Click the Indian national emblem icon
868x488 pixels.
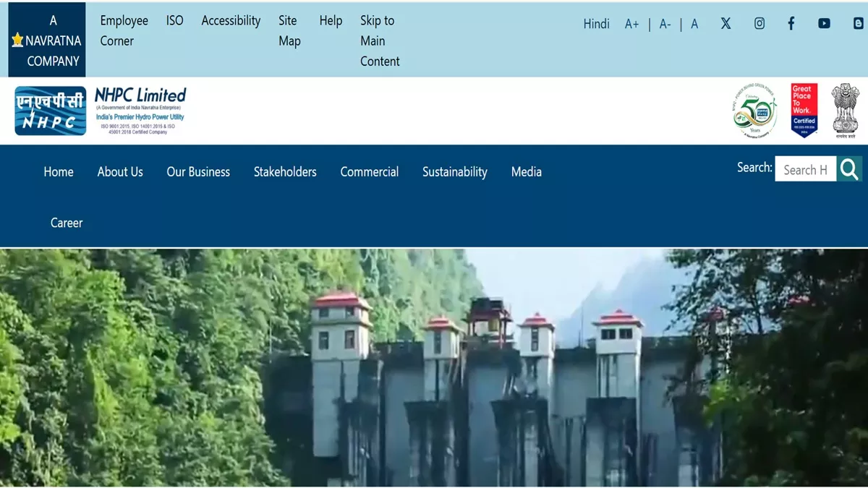coord(845,111)
